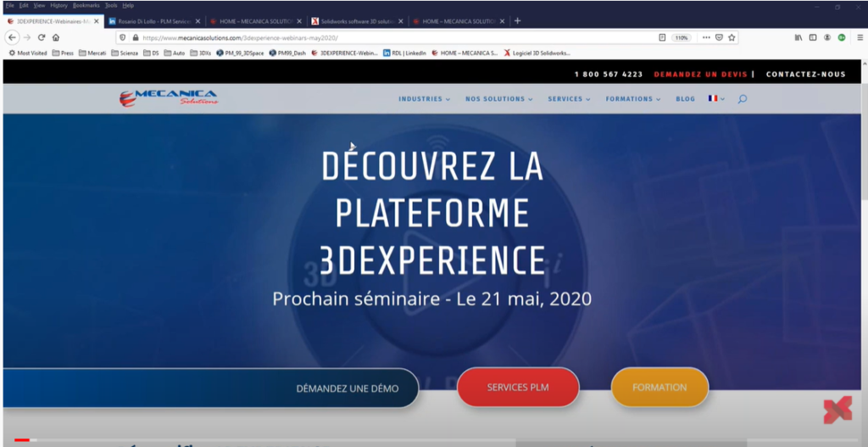Search the site with magnifier icon

point(743,99)
